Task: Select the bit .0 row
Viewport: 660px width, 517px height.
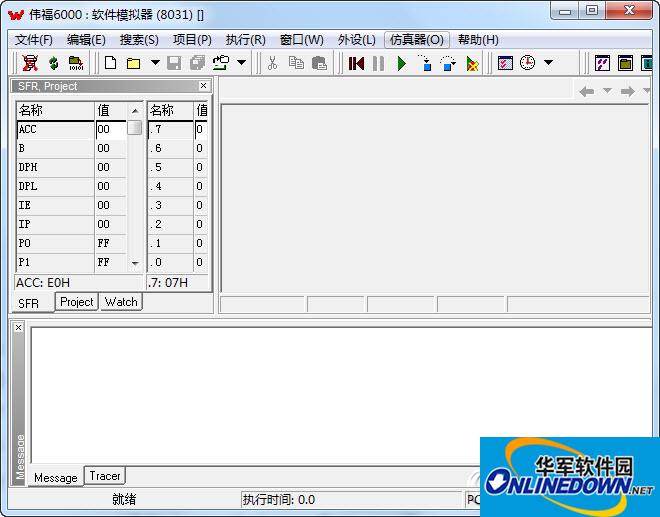Action: 178,262
